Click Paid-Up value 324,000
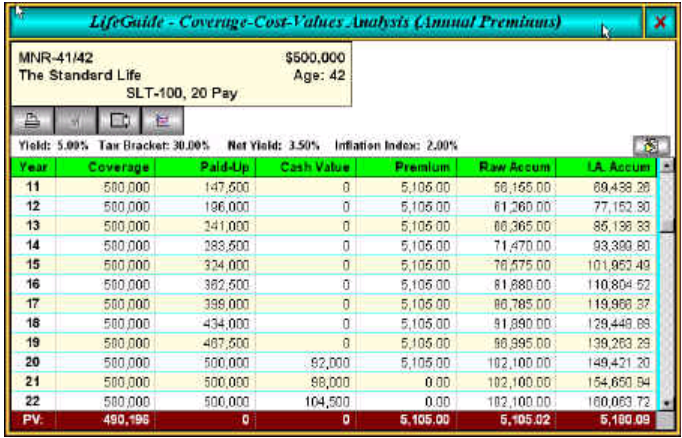 point(227,265)
